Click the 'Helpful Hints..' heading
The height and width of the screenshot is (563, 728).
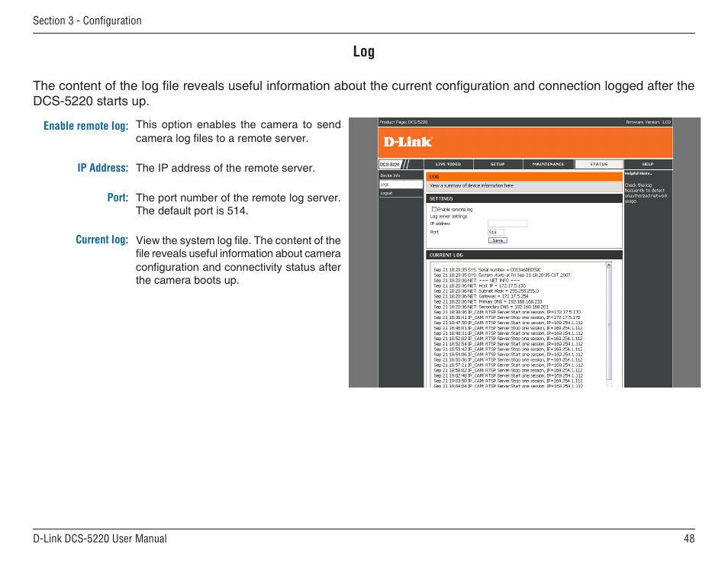pyautogui.click(x=639, y=174)
